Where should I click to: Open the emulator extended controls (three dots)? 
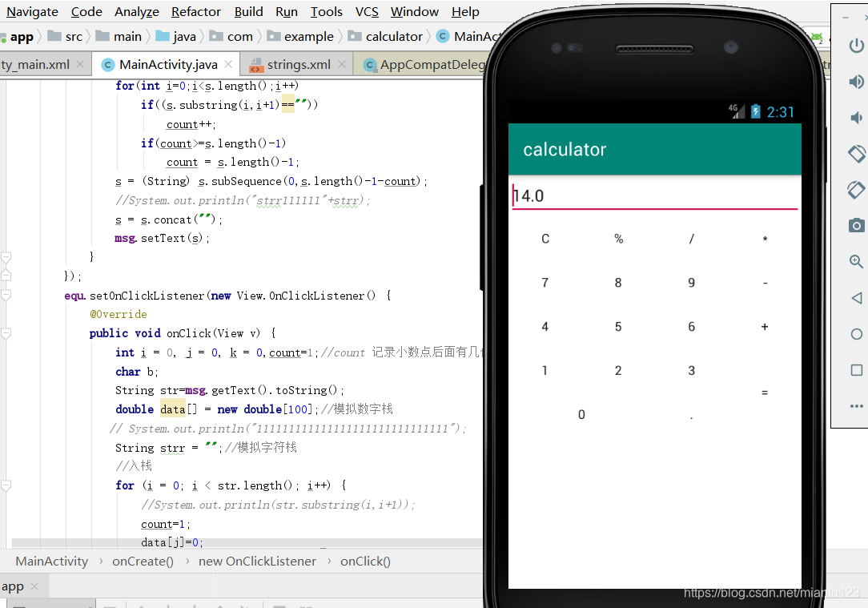(856, 406)
